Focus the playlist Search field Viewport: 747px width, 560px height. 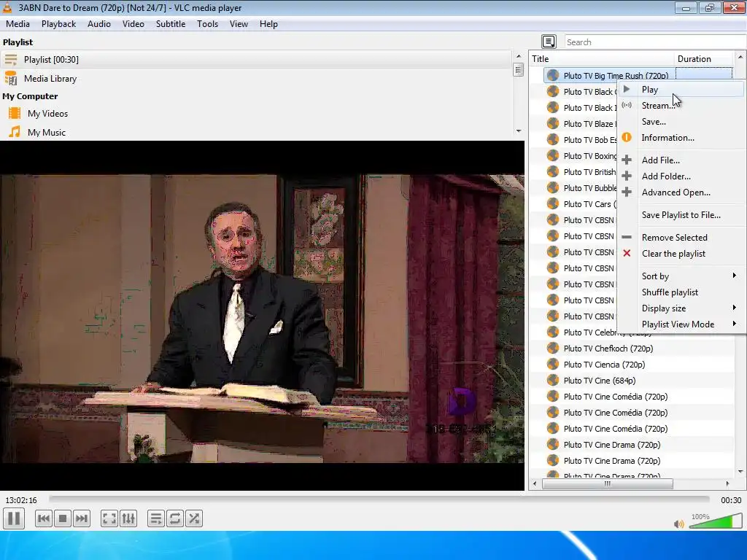point(656,42)
